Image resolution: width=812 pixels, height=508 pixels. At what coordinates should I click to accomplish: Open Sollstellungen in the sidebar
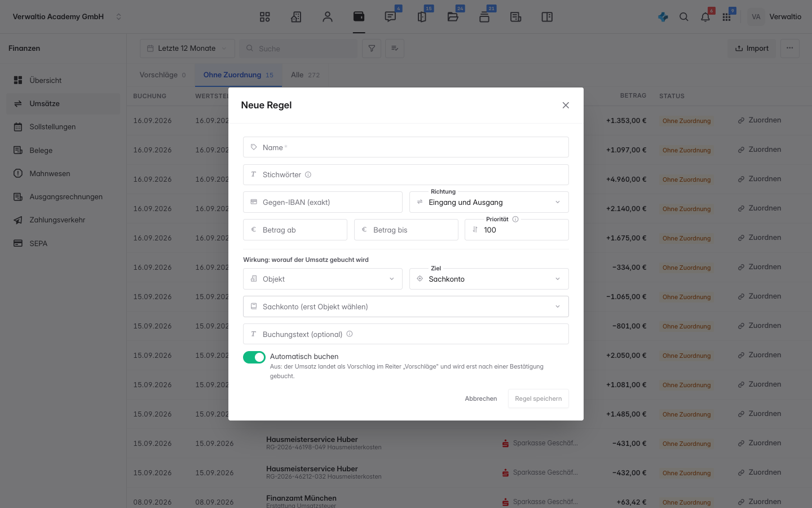coord(63,127)
